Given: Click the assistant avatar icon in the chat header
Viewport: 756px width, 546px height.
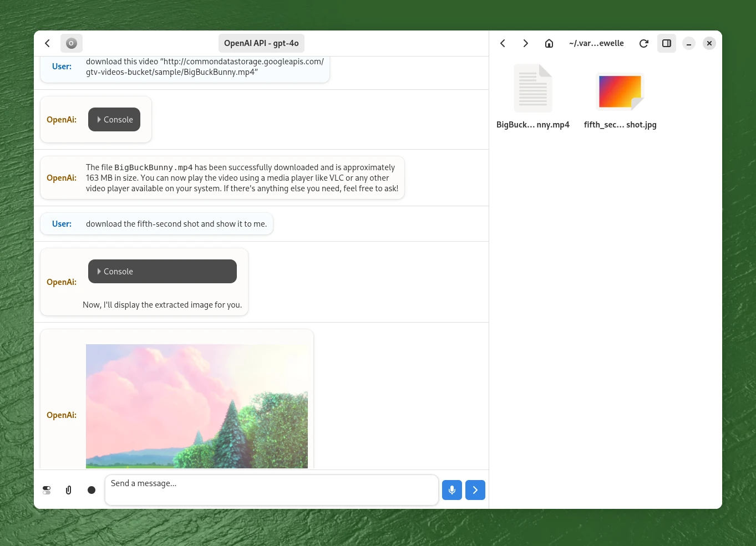Looking at the screenshot, I should pyautogui.click(x=72, y=43).
